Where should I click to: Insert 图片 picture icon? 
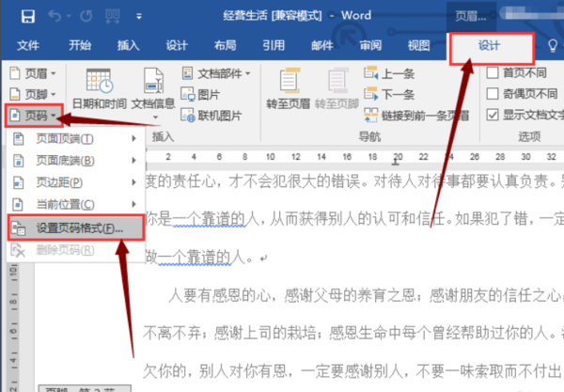pyautogui.click(x=187, y=94)
